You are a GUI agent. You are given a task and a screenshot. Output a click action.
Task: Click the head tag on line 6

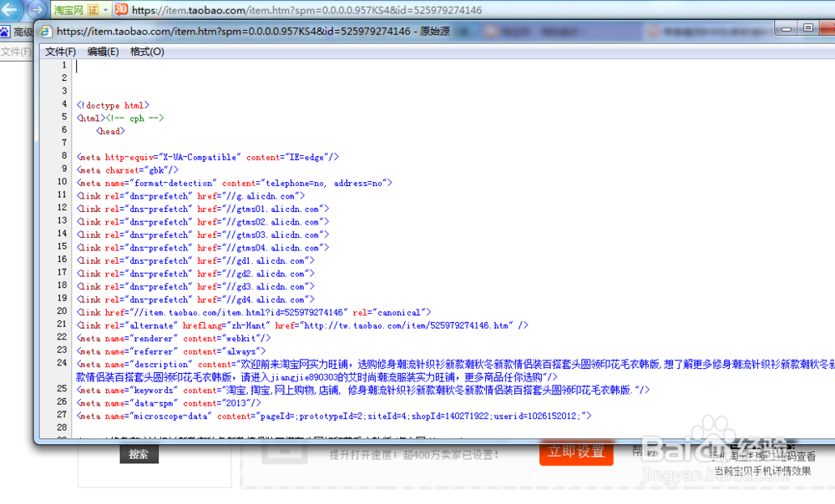[x=110, y=131]
